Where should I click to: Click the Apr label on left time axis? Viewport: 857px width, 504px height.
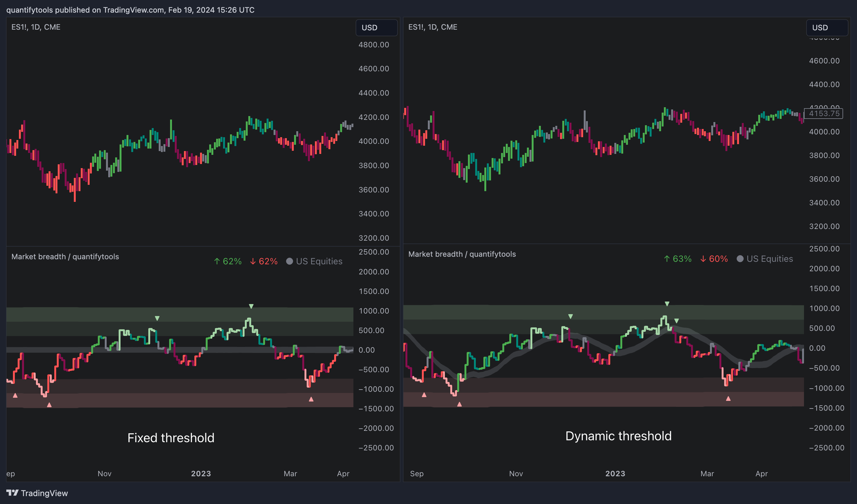[343, 473]
